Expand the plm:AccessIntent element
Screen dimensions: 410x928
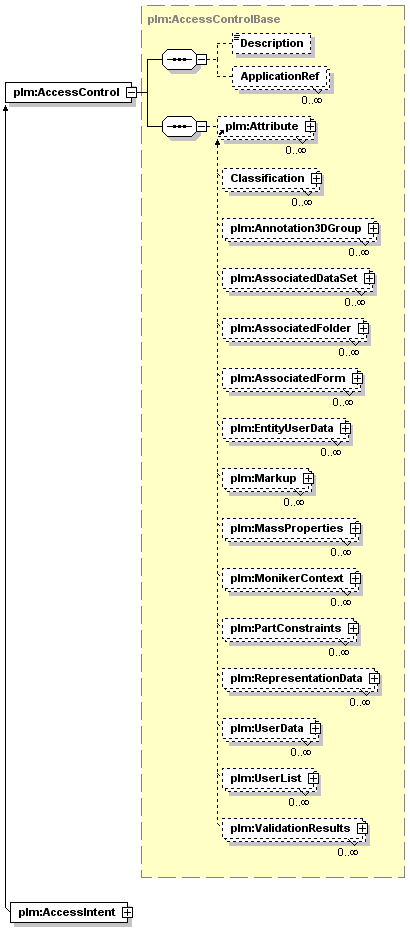pyautogui.click(x=127, y=913)
